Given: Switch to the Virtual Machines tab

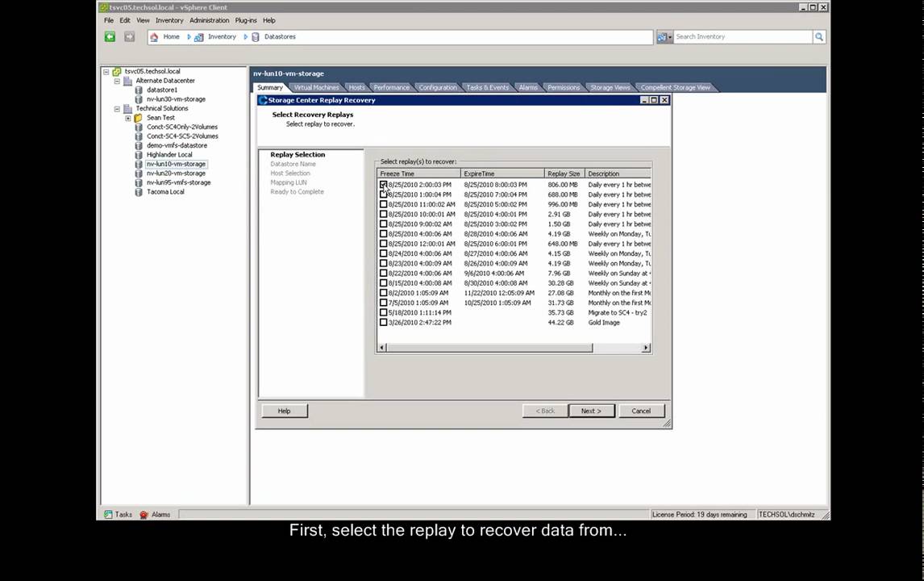Looking at the screenshot, I should point(316,87).
